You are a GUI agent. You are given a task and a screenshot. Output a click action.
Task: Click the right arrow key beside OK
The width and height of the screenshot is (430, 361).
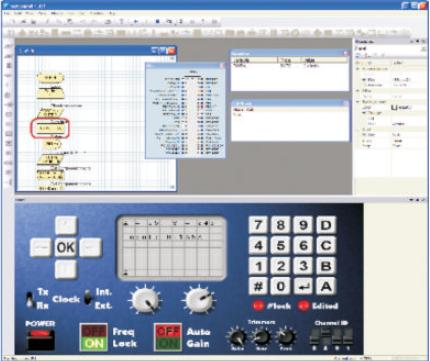[x=90, y=247]
